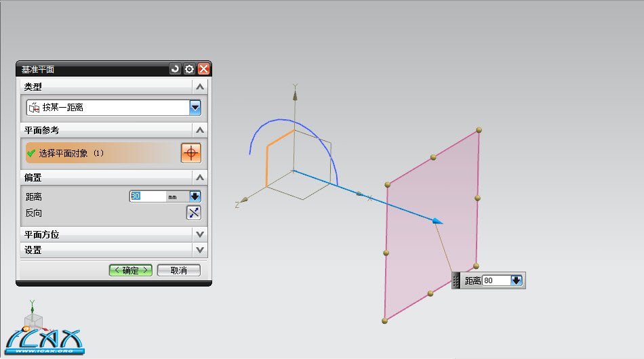This screenshot has width=644, height=359.
Task: Click the blue offset arrowhead handle
Action: 438,221
